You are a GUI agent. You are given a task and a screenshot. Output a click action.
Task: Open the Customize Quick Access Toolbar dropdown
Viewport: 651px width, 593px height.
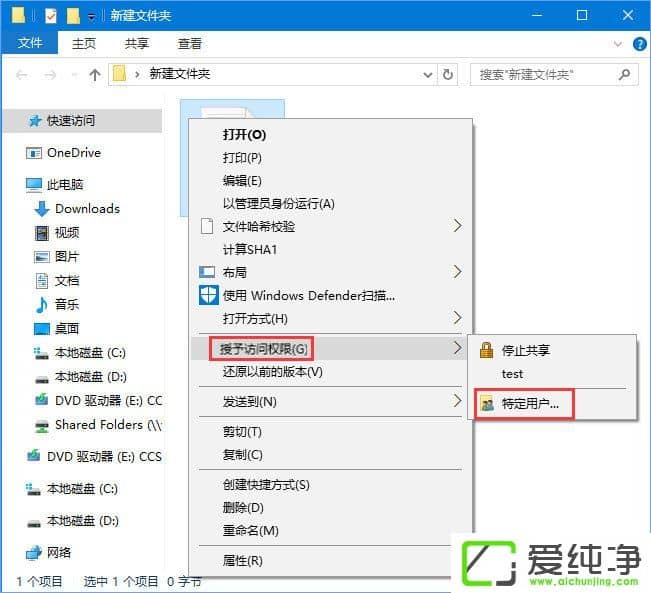click(91, 17)
